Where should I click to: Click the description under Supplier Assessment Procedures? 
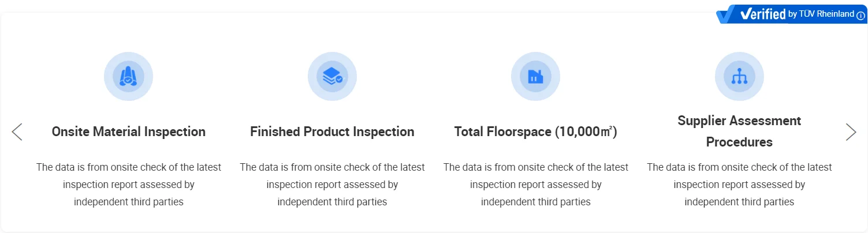(739, 185)
